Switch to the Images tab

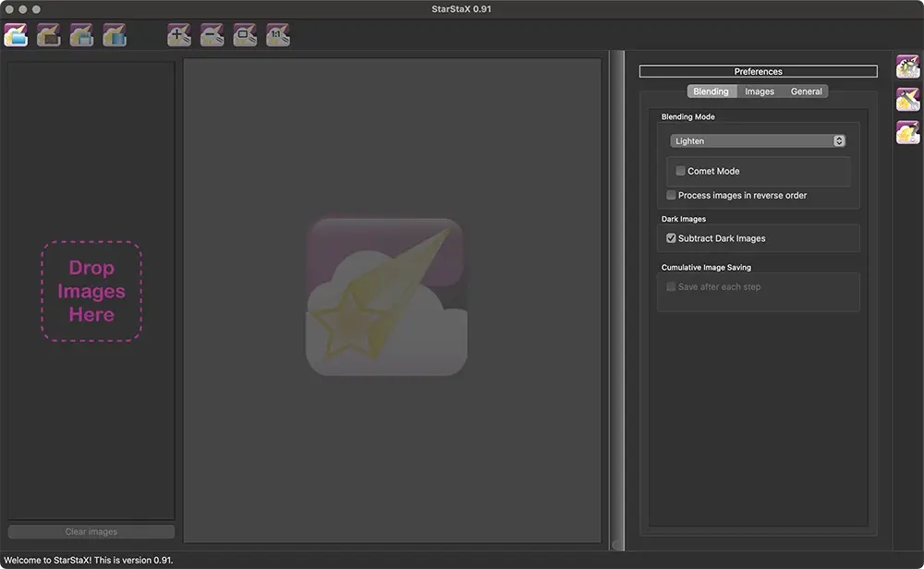tap(759, 91)
